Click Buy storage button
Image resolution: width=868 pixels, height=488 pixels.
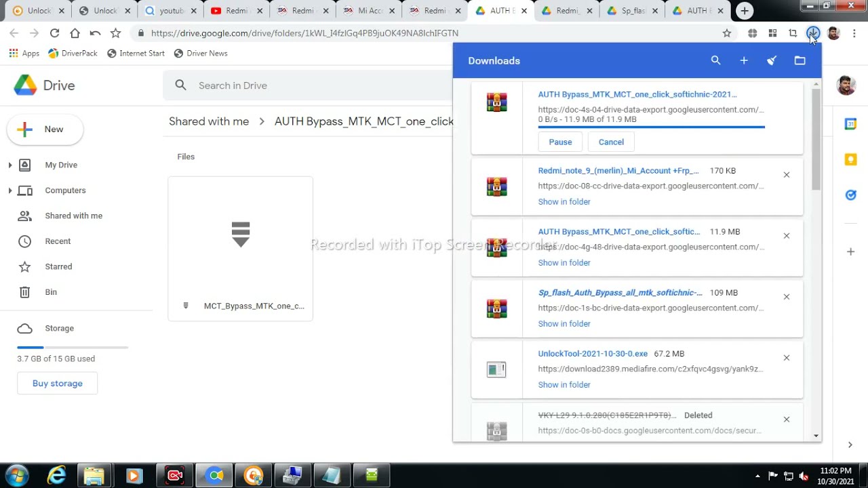point(58,384)
